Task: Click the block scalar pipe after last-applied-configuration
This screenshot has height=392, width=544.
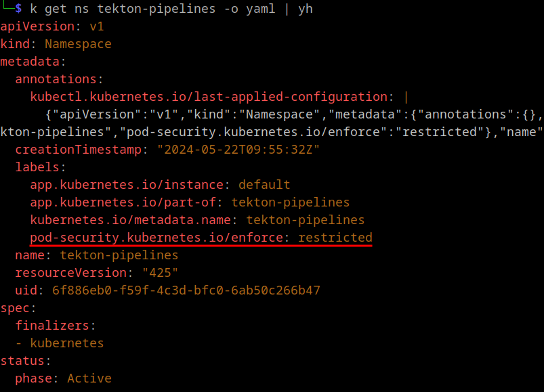Action: click(406, 97)
